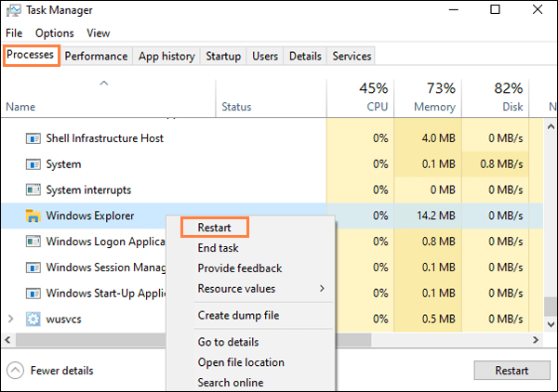Switch to the Processes tab
Image resolution: width=558 pixels, height=392 pixels.
pyautogui.click(x=31, y=55)
